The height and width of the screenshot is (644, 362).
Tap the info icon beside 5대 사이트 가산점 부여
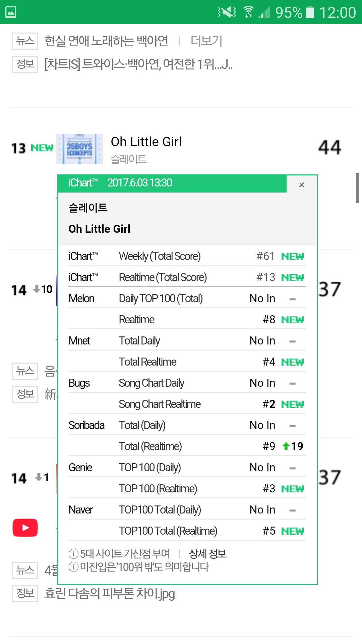click(x=73, y=553)
